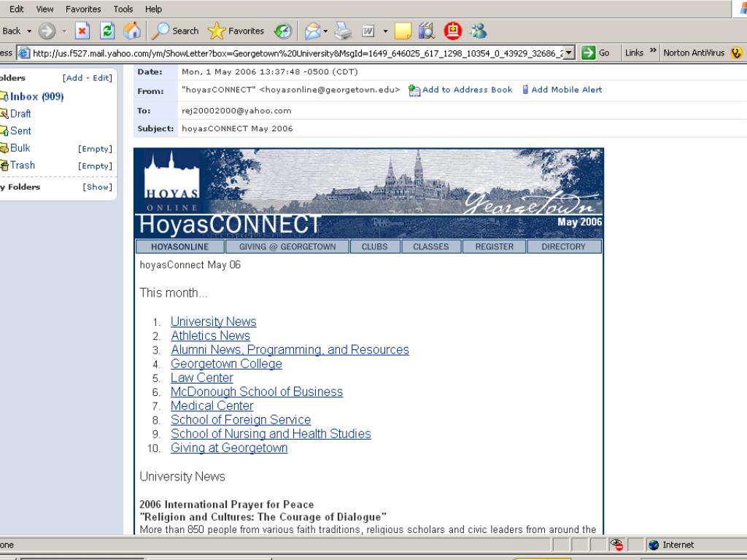Image resolution: width=747 pixels, height=560 pixels.
Task: Click the Add to Address Book icon
Action: 414,90
